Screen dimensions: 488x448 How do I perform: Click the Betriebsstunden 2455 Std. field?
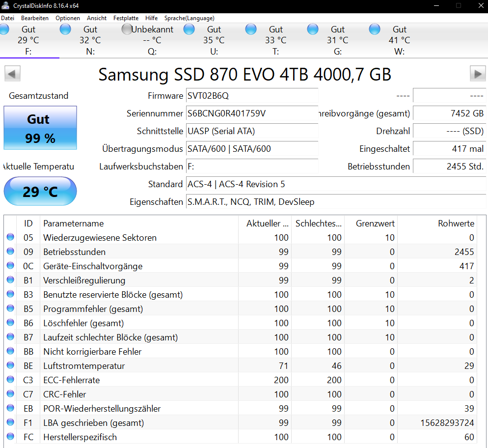(449, 166)
